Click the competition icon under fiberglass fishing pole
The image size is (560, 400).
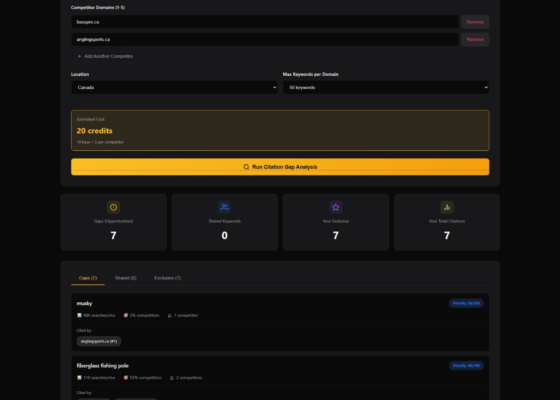pyautogui.click(x=126, y=378)
